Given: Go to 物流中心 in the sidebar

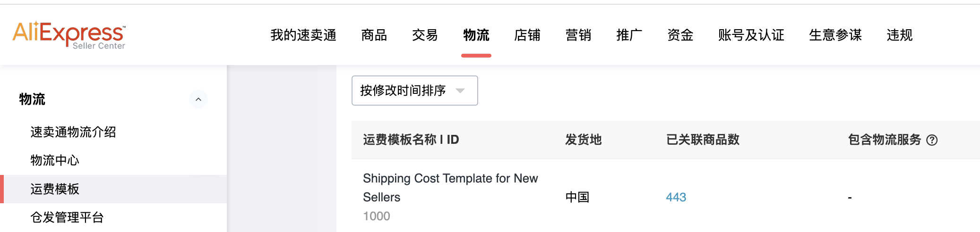Looking at the screenshot, I should pos(55,160).
